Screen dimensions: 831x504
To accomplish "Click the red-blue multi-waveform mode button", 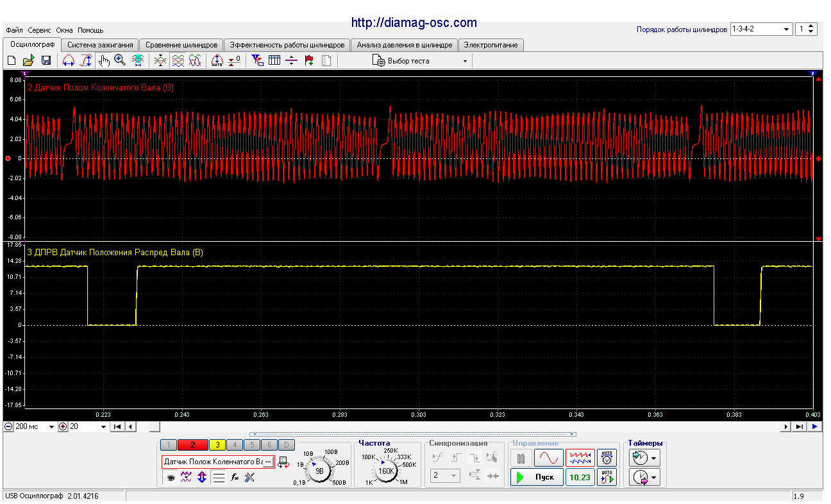I will (x=580, y=458).
